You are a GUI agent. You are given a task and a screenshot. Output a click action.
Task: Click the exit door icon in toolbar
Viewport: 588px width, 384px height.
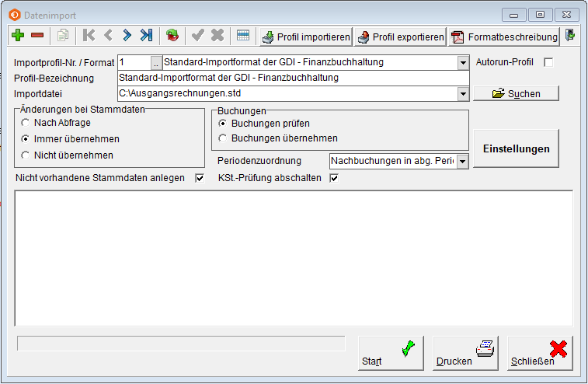click(x=571, y=36)
